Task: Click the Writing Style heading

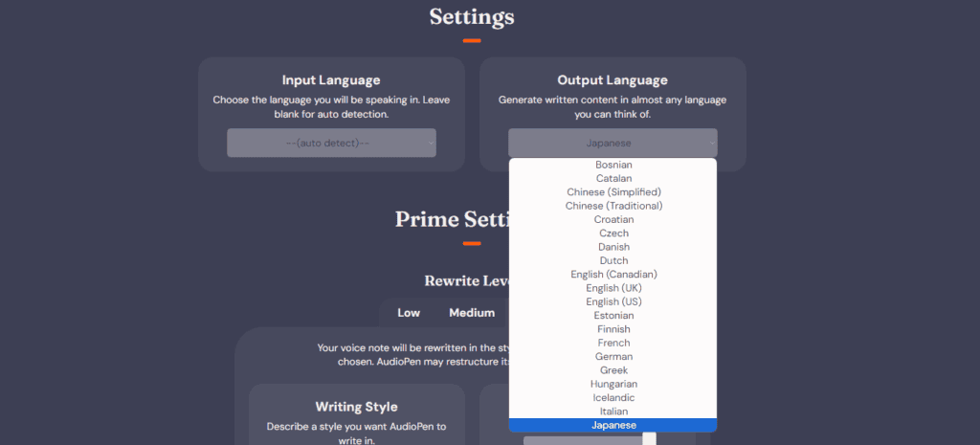Action: (356, 407)
